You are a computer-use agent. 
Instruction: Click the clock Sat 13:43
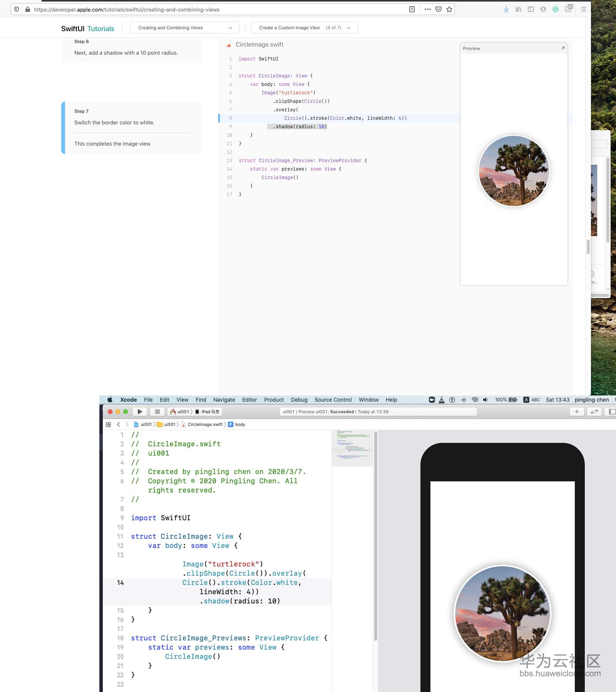pyautogui.click(x=557, y=400)
